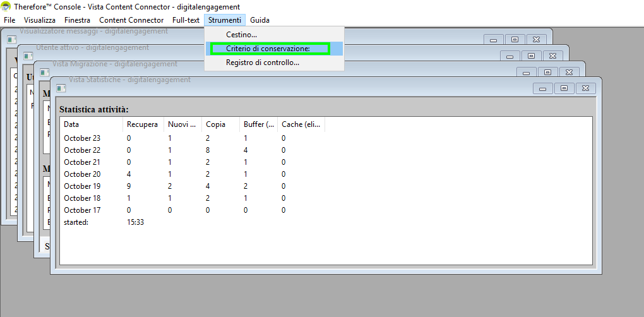The width and height of the screenshot is (644, 317).
Task: Minimize the Vista Migrazione window
Action: coord(527,72)
